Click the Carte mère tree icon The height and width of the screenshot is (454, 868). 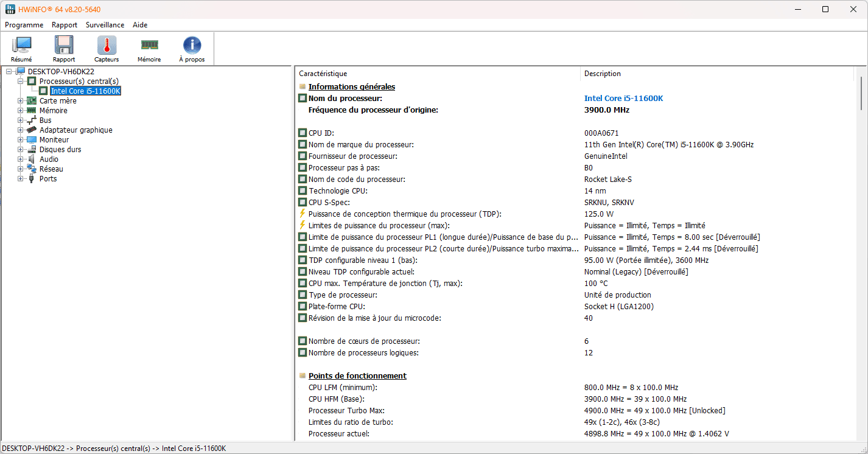[31, 101]
